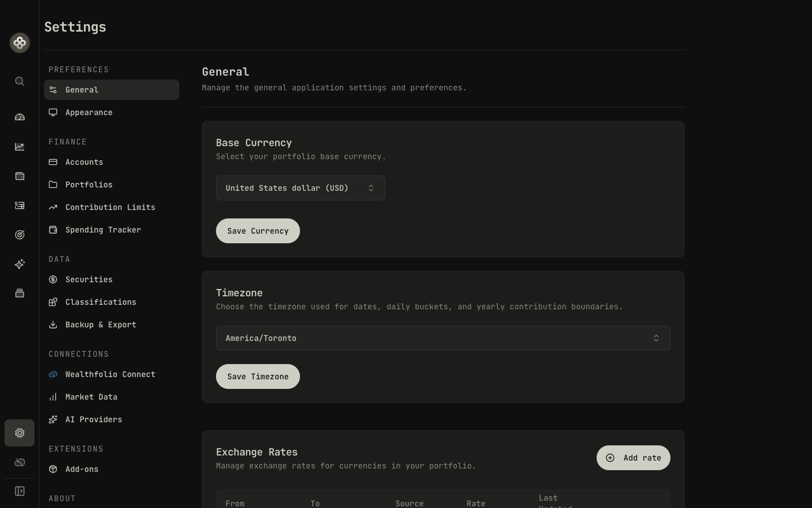The height and width of the screenshot is (508, 812).
Task: Open Wealthfolio Connect settings
Action: click(112, 374)
